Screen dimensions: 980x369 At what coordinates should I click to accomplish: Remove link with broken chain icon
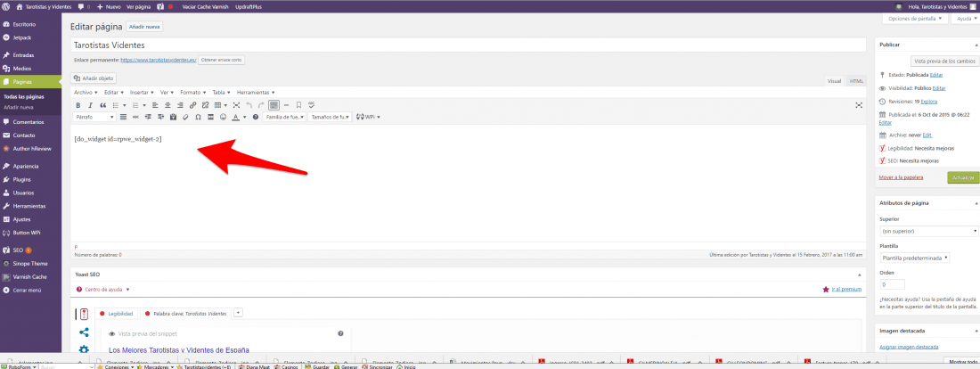coord(205,105)
